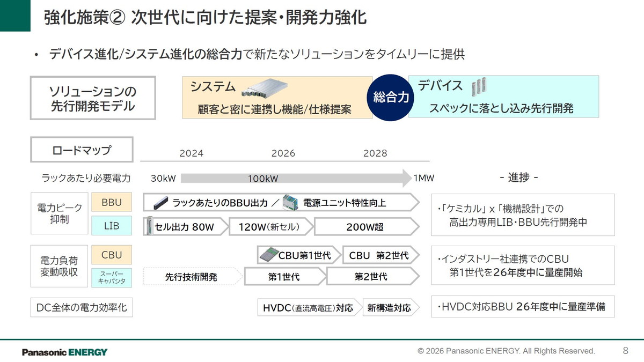The image size is (644, 362).
Task: Click the 電力負荷変動吸収 box
Action: [60, 265]
